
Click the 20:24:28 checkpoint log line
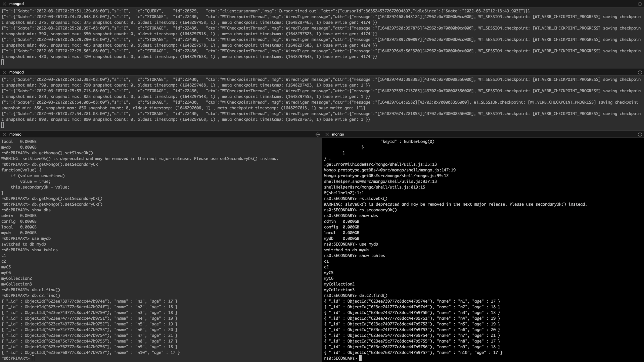coord(321,19)
